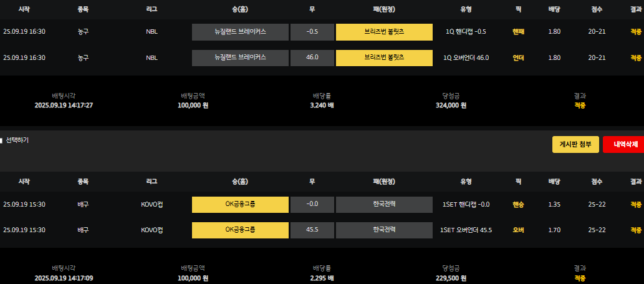Click the betting time 2025.09.19 14:17:09
This screenshot has width=644, height=284.
64,278
